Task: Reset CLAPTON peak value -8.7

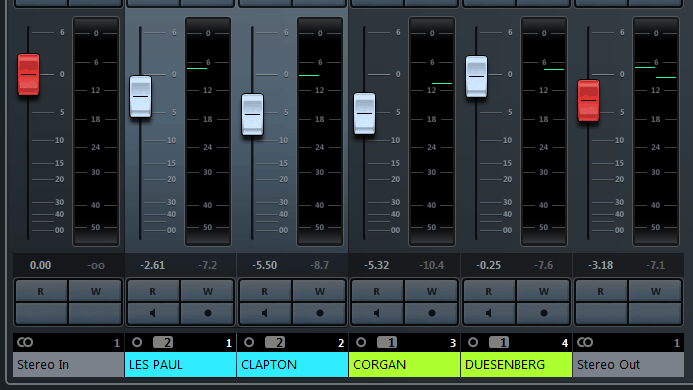Action: coord(319,265)
